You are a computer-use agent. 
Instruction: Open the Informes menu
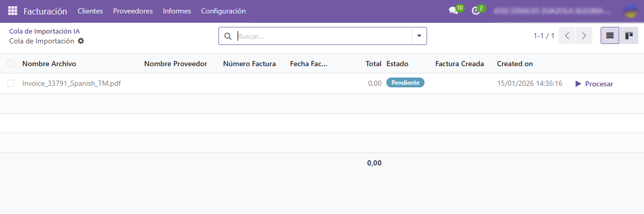pos(177,11)
